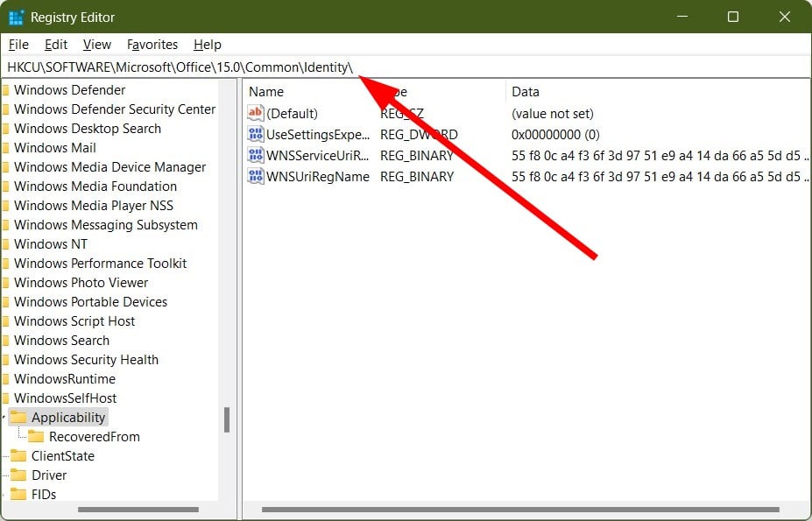The width and height of the screenshot is (812, 521).
Task: Select Windows Security Health key
Action: pyautogui.click(x=86, y=359)
